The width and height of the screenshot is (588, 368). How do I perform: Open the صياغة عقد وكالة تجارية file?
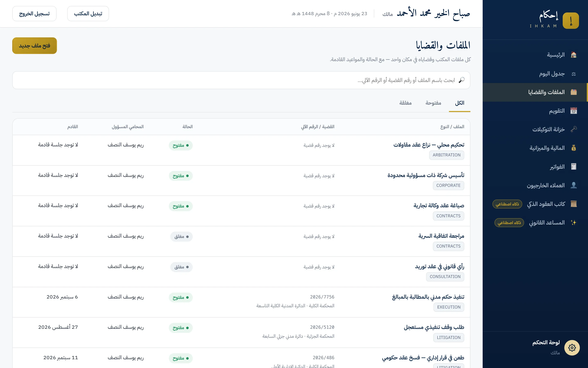(x=439, y=206)
